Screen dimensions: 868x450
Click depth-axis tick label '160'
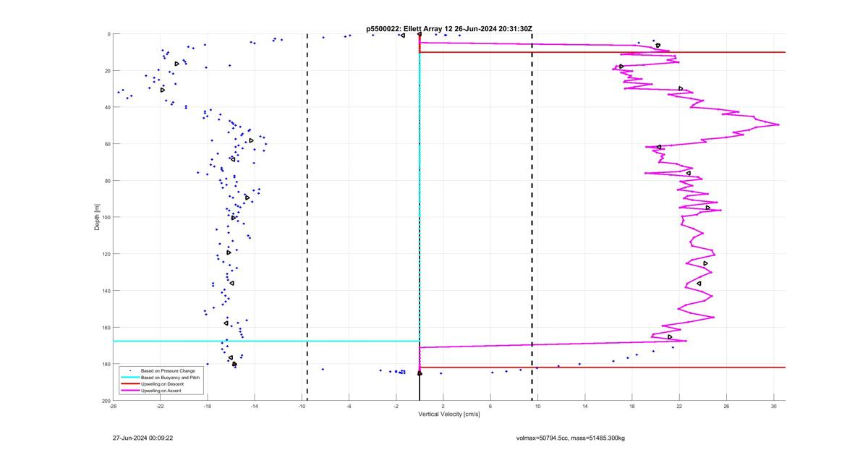pos(106,327)
